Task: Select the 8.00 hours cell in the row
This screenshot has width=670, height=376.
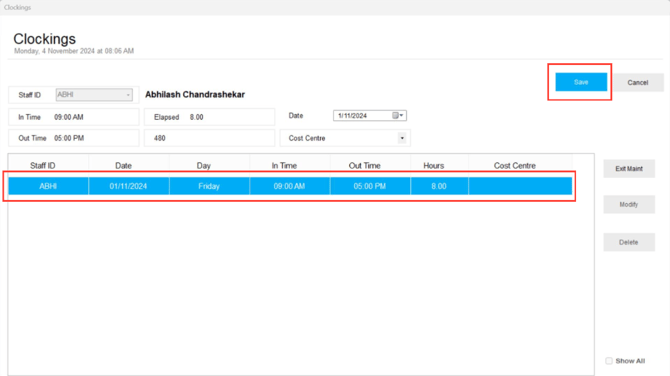Action: click(x=439, y=186)
